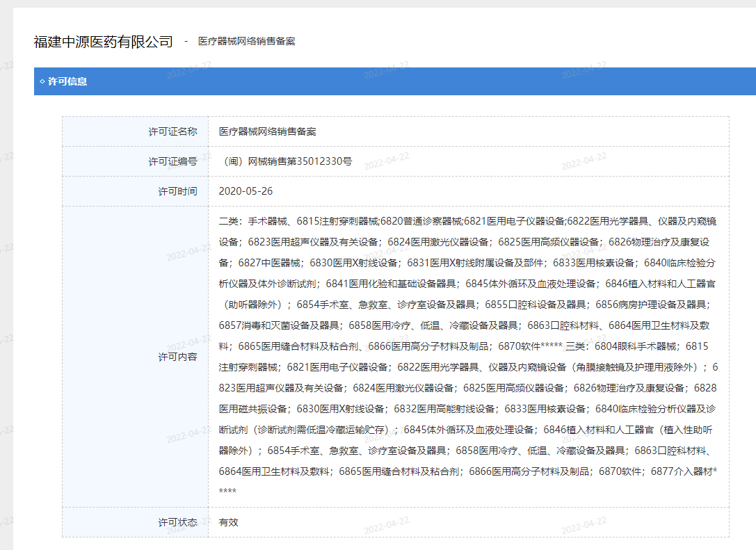The height and width of the screenshot is (550, 756).
Task: Click the 许可内容 label cell
Action: click(136, 357)
